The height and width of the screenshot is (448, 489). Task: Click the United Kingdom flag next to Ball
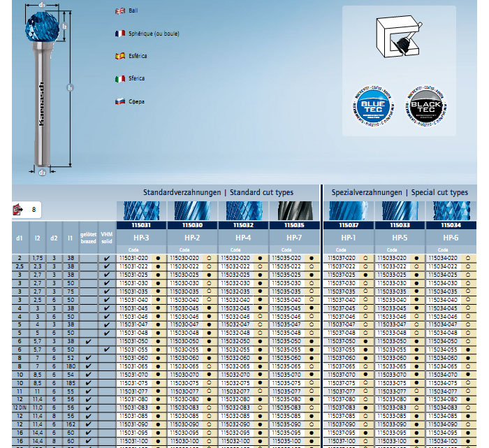[x=119, y=10]
